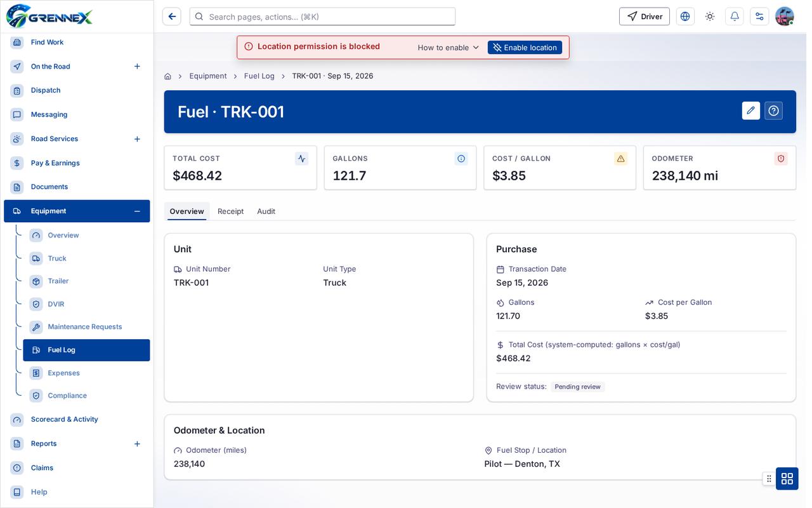Toggle the Driver mode button
Screen dimensions: 812x508
tap(645, 17)
